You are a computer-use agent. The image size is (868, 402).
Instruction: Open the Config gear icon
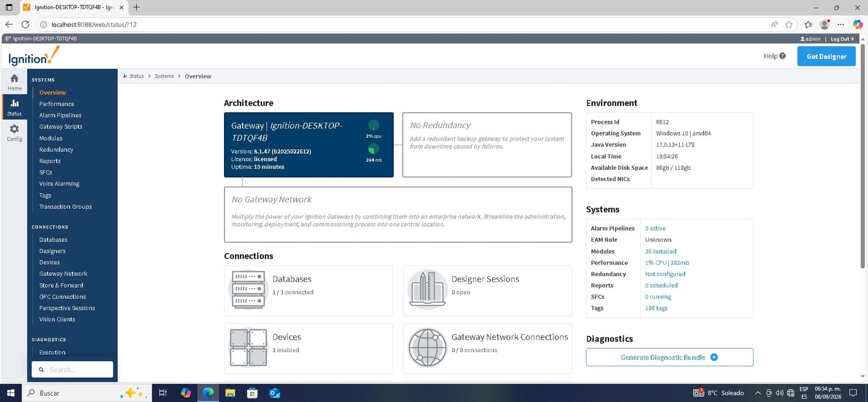[x=15, y=129]
